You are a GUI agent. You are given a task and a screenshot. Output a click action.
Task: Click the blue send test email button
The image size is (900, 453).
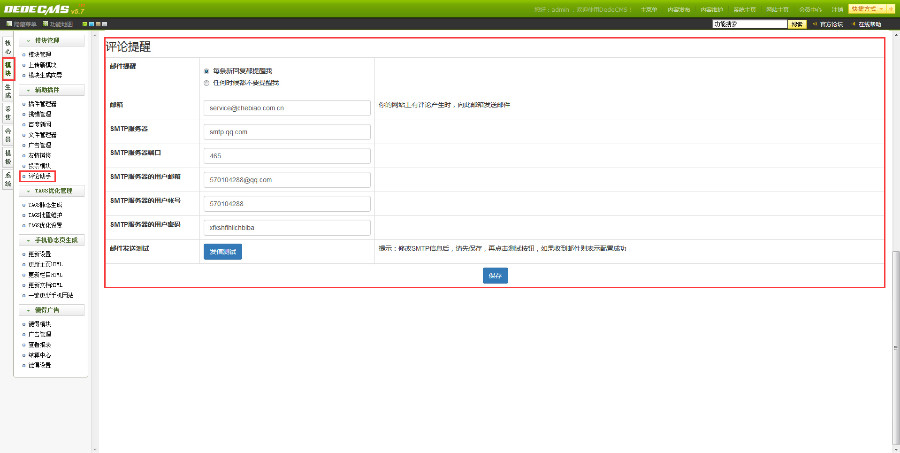tap(223, 251)
